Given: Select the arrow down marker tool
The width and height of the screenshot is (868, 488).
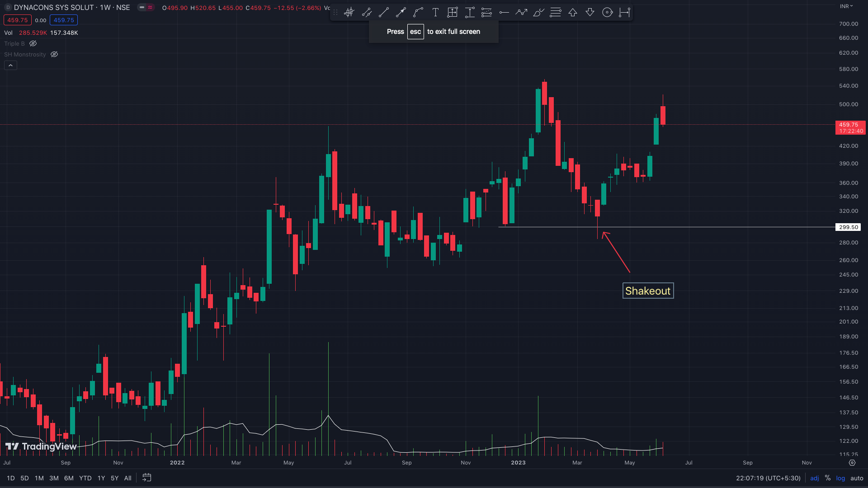Looking at the screenshot, I should pos(590,13).
